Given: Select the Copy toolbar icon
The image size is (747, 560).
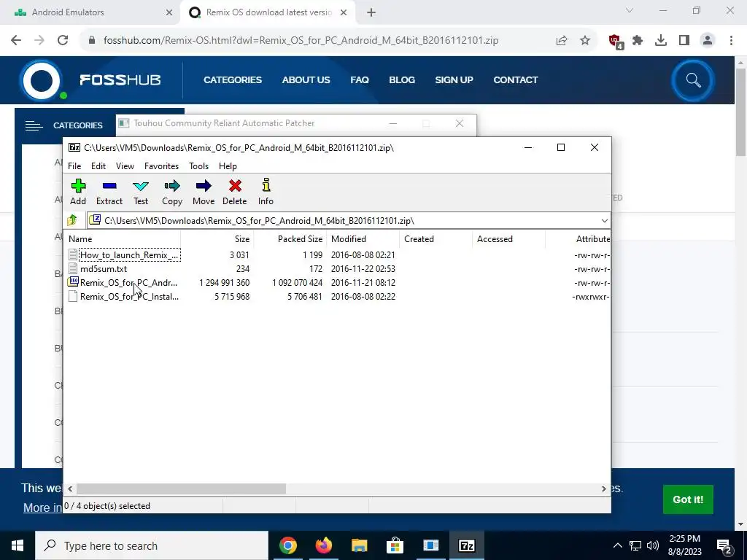Looking at the screenshot, I should click(x=172, y=192).
